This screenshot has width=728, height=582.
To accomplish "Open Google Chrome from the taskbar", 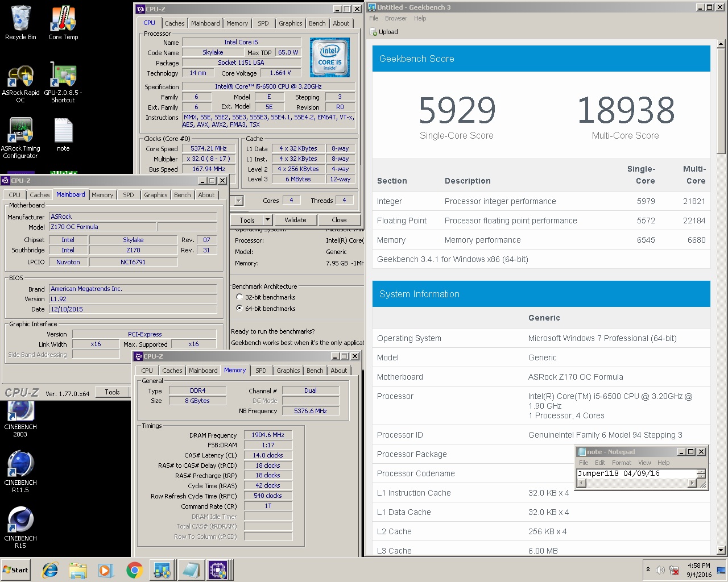I will 134,570.
